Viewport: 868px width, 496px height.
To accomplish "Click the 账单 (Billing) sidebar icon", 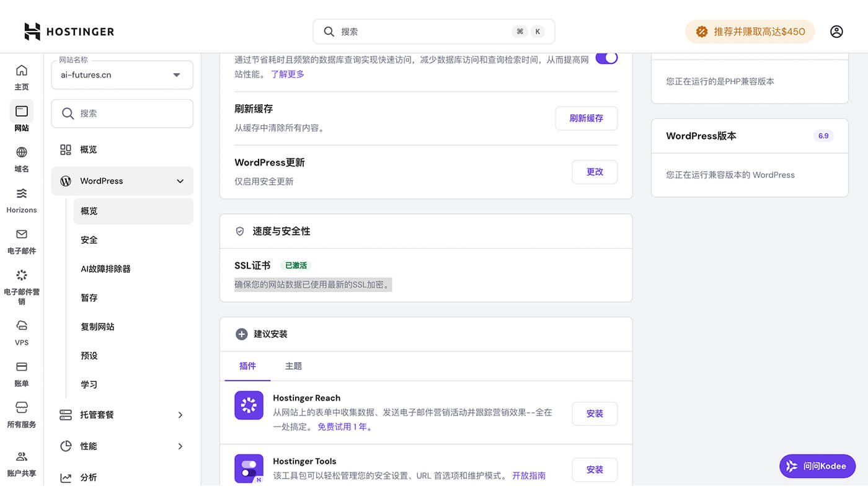I will pyautogui.click(x=21, y=366).
